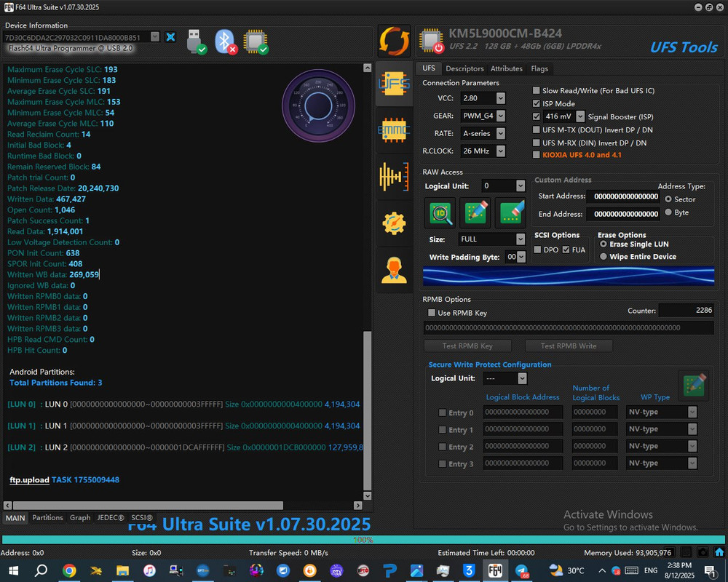Click the log horizontal scrollbar thumb
Viewport: 728px width, 582px height.
(148, 506)
